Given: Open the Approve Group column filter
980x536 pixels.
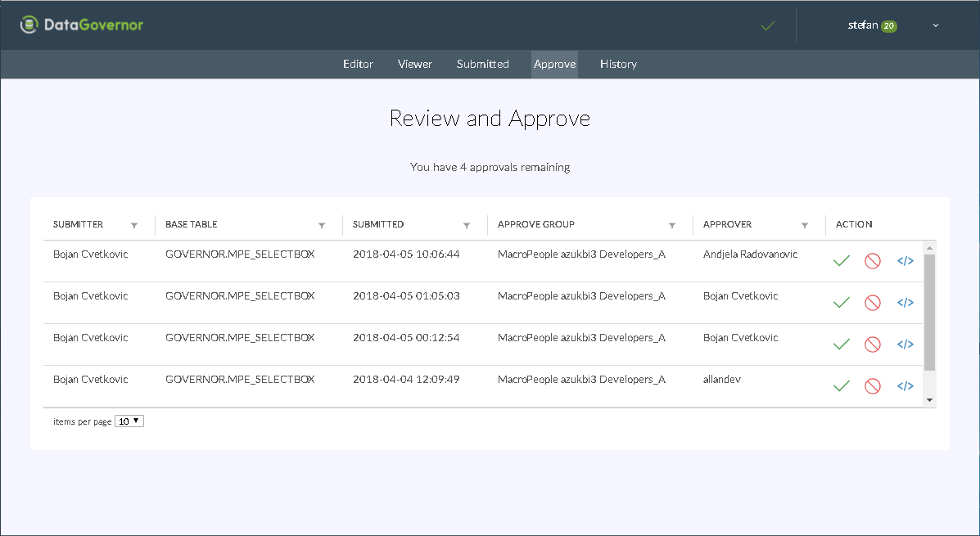Looking at the screenshot, I should click(x=672, y=225).
